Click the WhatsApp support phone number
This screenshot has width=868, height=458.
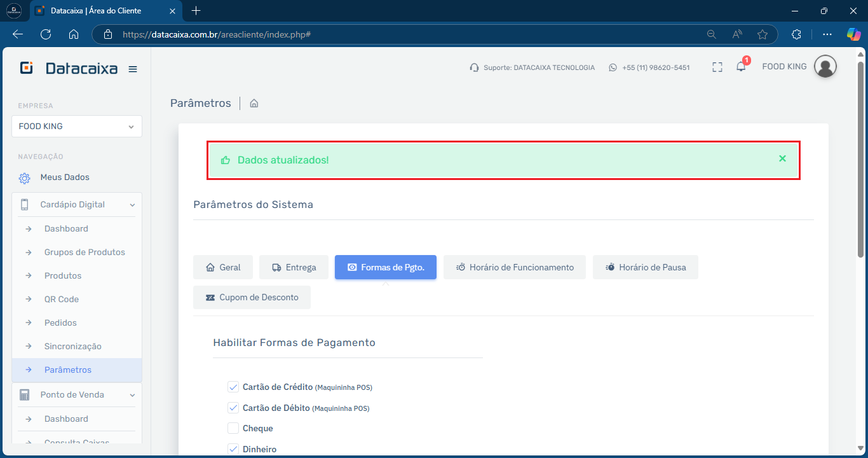[x=655, y=67]
